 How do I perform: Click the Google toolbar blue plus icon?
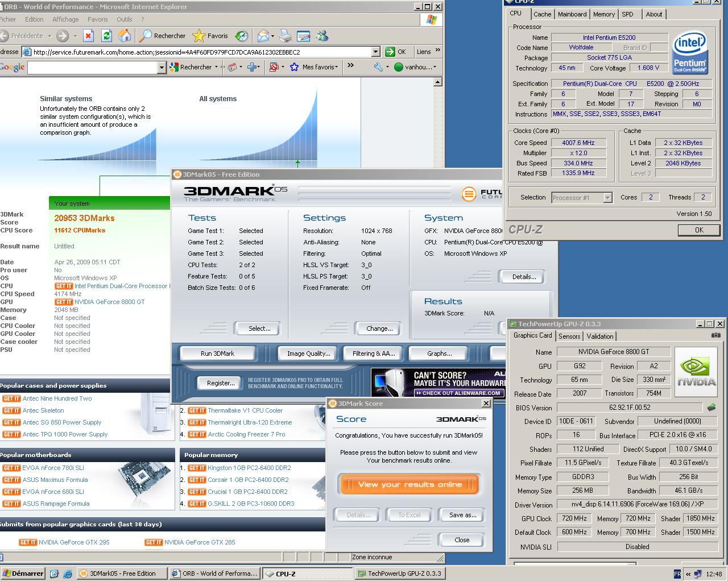[253, 67]
